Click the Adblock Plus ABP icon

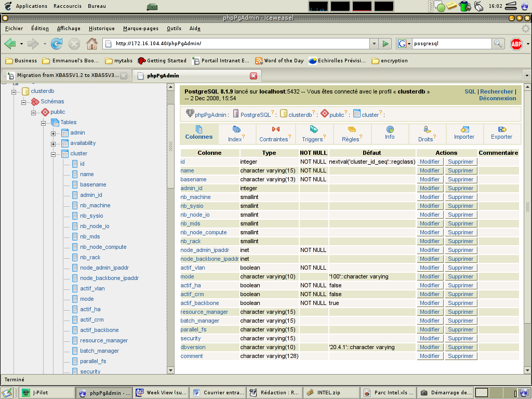[516, 44]
